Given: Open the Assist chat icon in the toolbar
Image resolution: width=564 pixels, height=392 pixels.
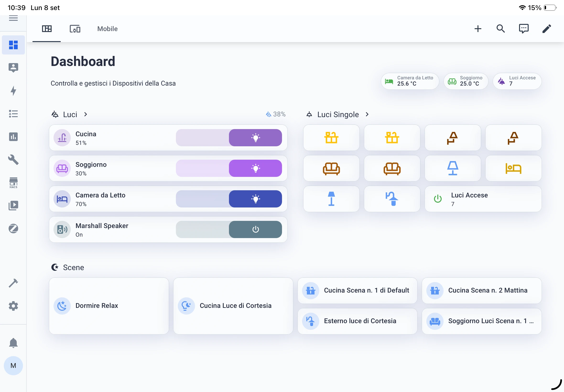Looking at the screenshot, I should coord(524,29).
